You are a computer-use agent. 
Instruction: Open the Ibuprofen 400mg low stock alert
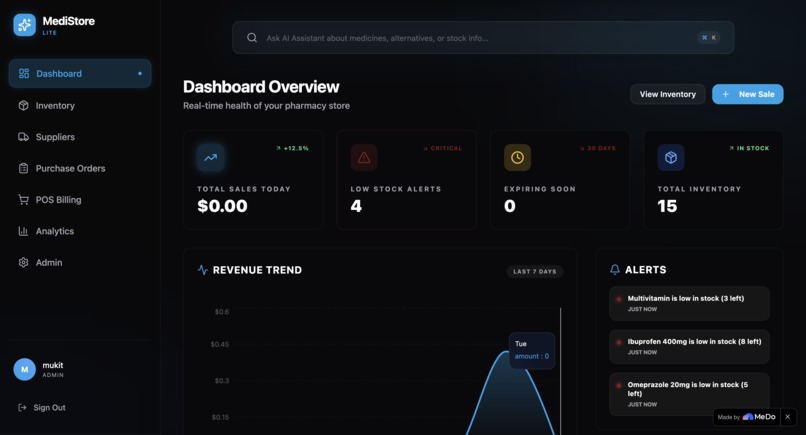pos(689,347)
